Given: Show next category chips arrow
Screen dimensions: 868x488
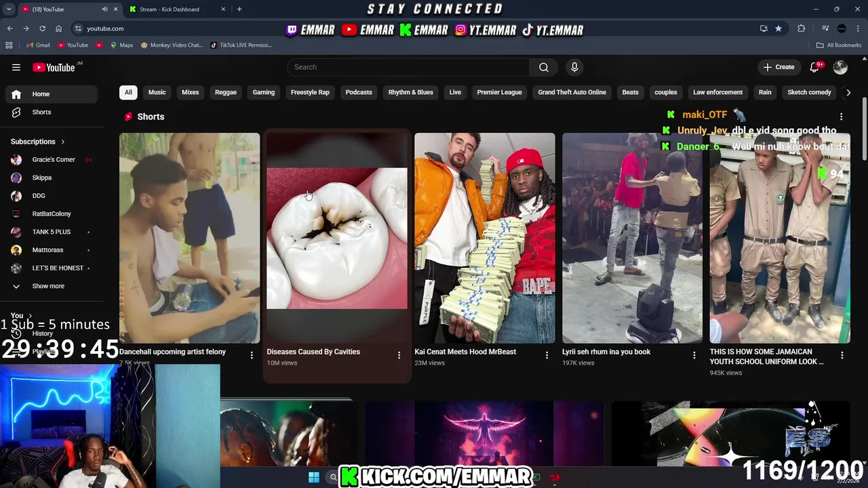Looking at the screenshot, I should pyautogui.click(x=848, y=92).
